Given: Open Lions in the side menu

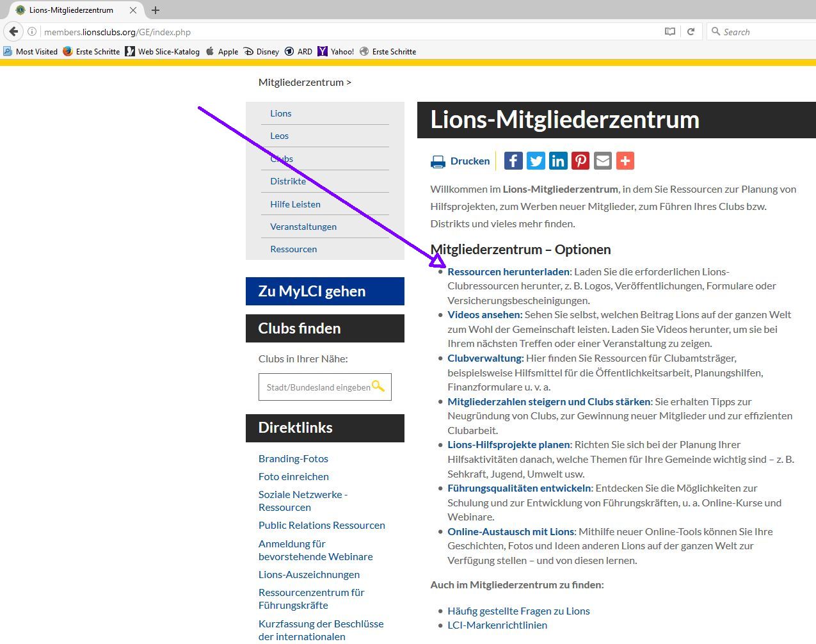Looking at the screenshot, I should click(x=280, y=113).
